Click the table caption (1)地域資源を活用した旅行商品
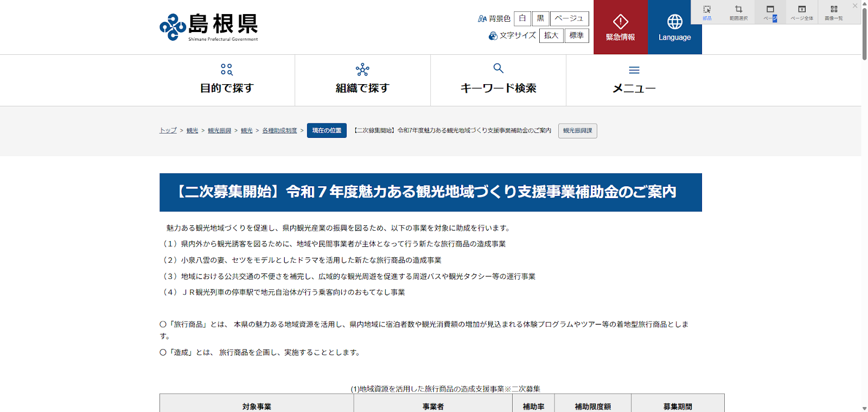This screenshot has height=412, width=868. [445, 389]
